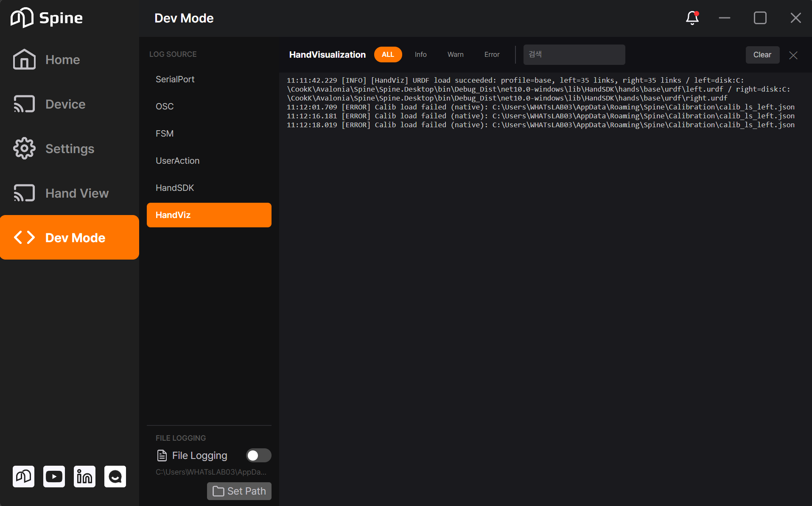The height and width of the screenshot is (506, 812).
Task: Filter logs by Error level
Action: pyautogui.click(x=492, y=55)
